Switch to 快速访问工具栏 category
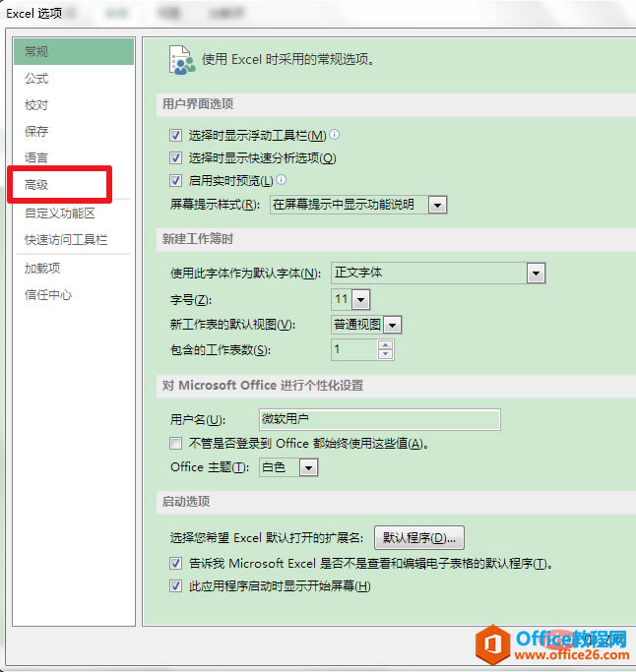636x672 pixels. pos(74,239)
